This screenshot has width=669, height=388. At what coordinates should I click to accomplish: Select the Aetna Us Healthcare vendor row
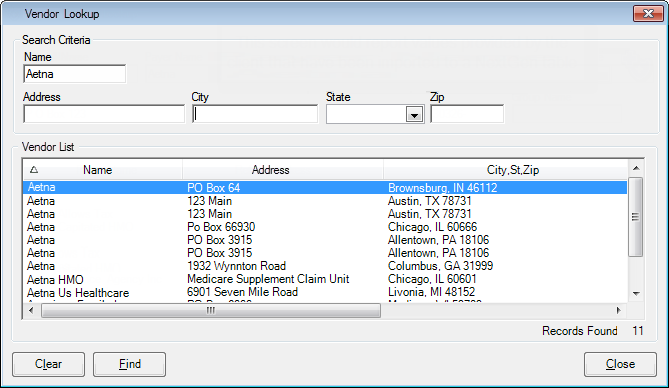coord(325,292)
